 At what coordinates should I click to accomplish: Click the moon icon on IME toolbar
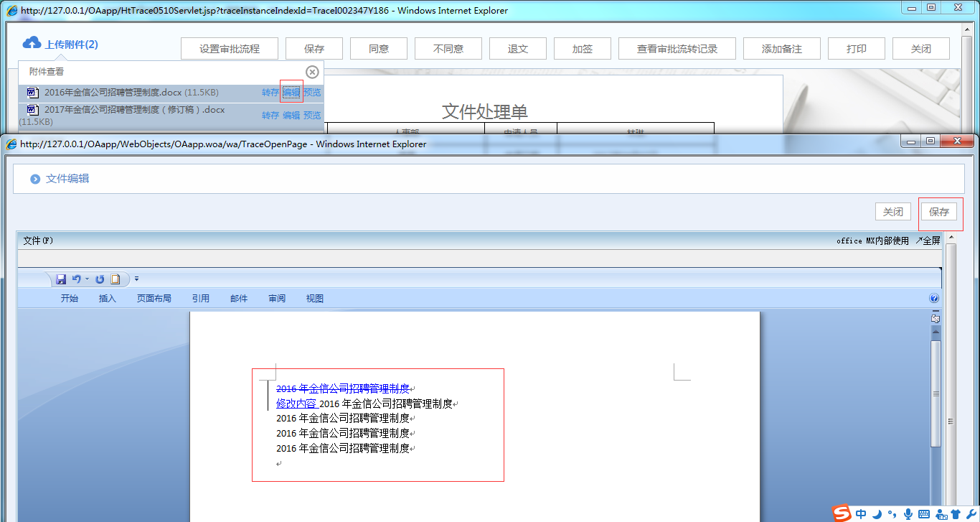point(876,513)
